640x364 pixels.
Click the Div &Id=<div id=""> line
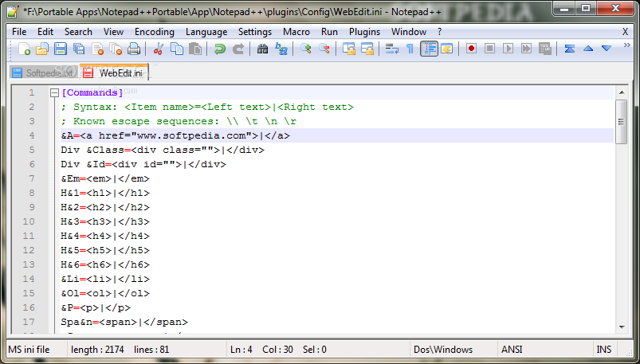[143, 164]
